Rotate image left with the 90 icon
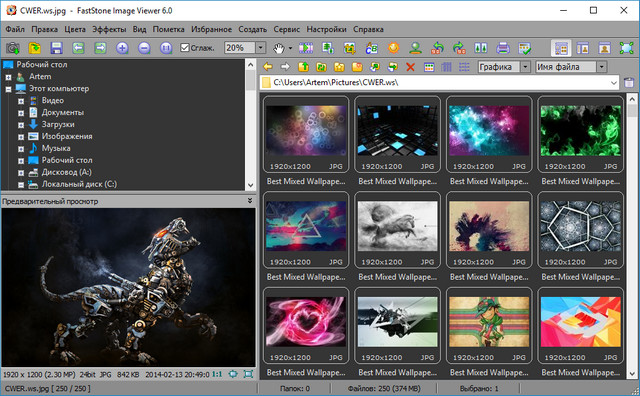 pyautogui.click(x=437, y=48)
